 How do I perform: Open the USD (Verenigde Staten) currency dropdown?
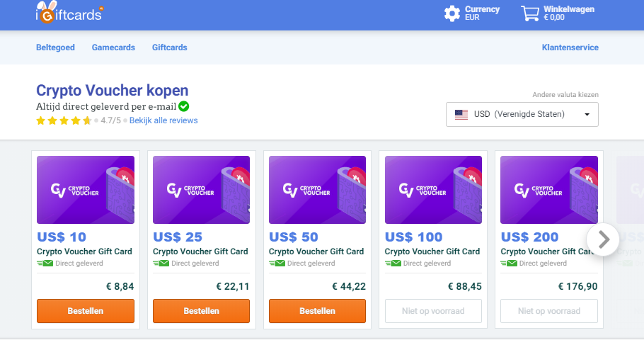(522, 114)
